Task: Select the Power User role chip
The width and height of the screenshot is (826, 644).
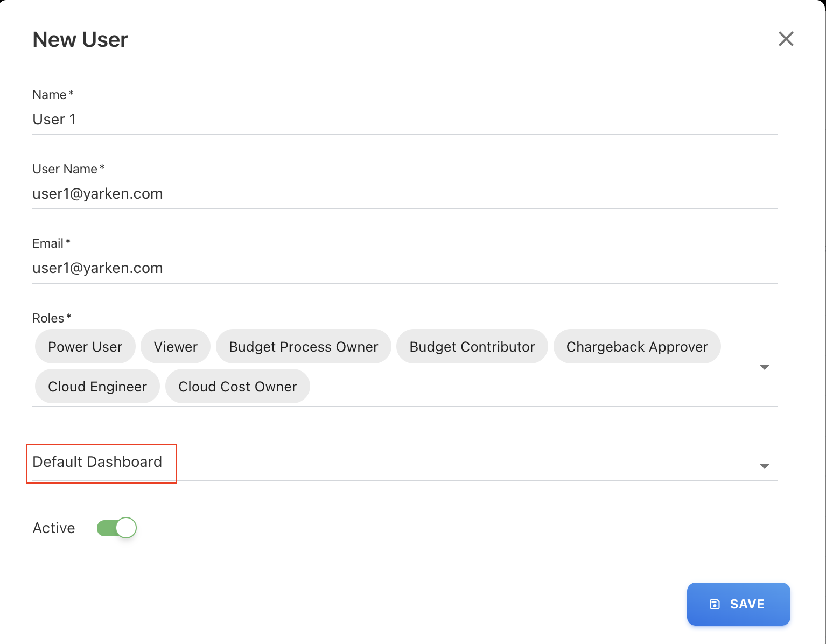Action: (x=85, y=347)
